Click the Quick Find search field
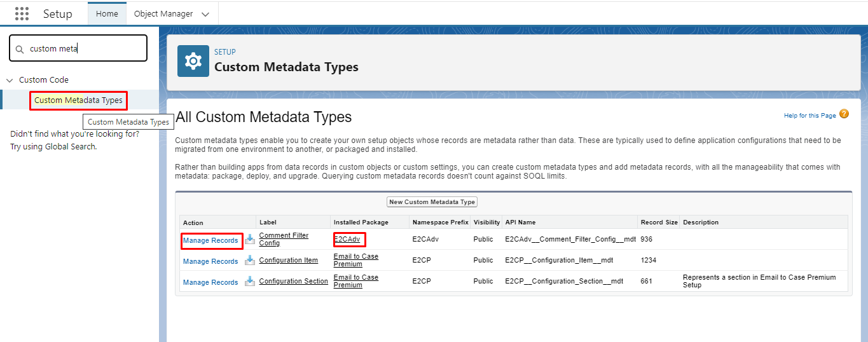Viewport: 868px width, 342px height. click(x=78, y=48)
